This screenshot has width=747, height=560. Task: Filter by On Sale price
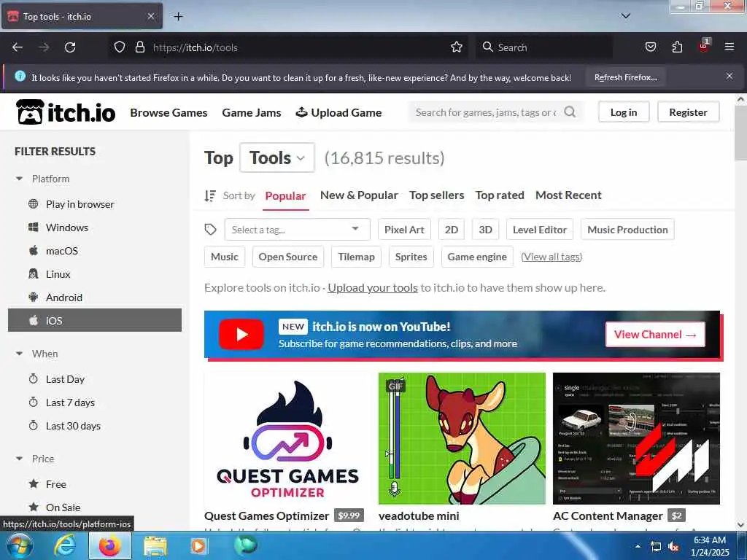point(95,507)
